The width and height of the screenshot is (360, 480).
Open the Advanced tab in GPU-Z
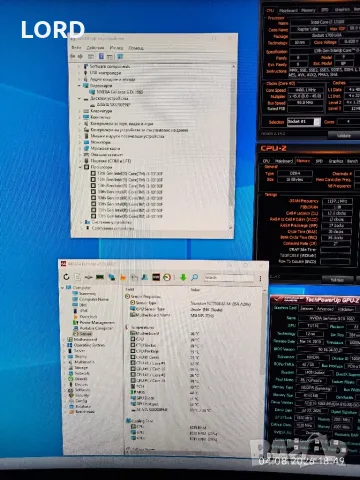point(325,309)
